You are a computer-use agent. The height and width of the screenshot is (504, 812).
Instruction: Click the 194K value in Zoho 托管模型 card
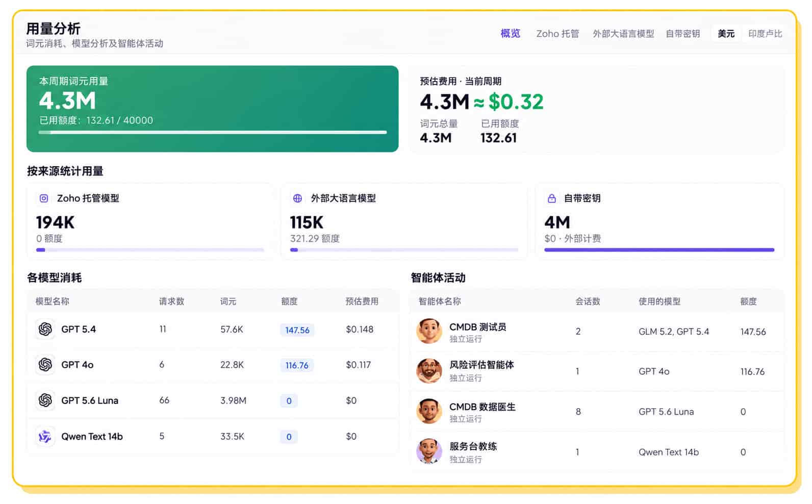point(55,222)
